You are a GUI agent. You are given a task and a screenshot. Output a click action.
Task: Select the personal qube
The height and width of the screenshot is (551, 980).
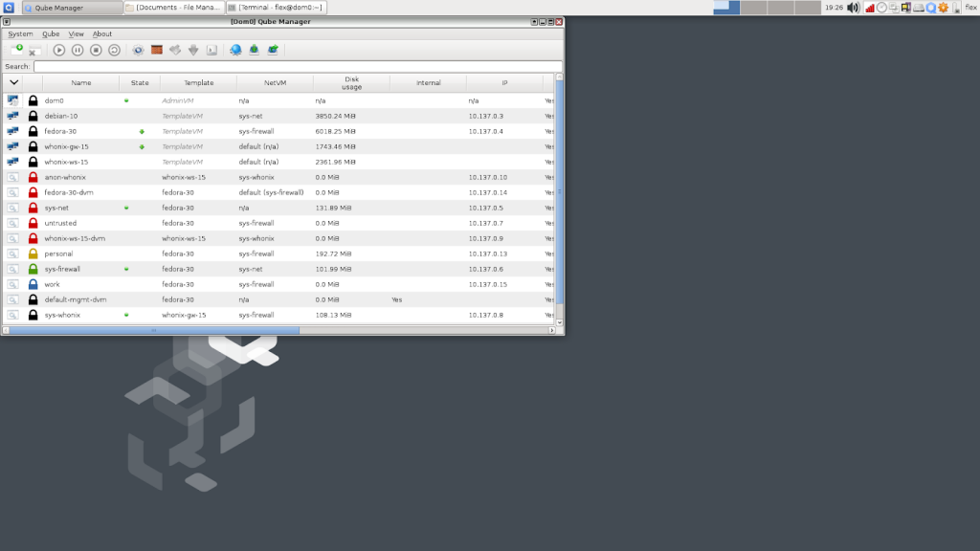(x=278, y=253)
